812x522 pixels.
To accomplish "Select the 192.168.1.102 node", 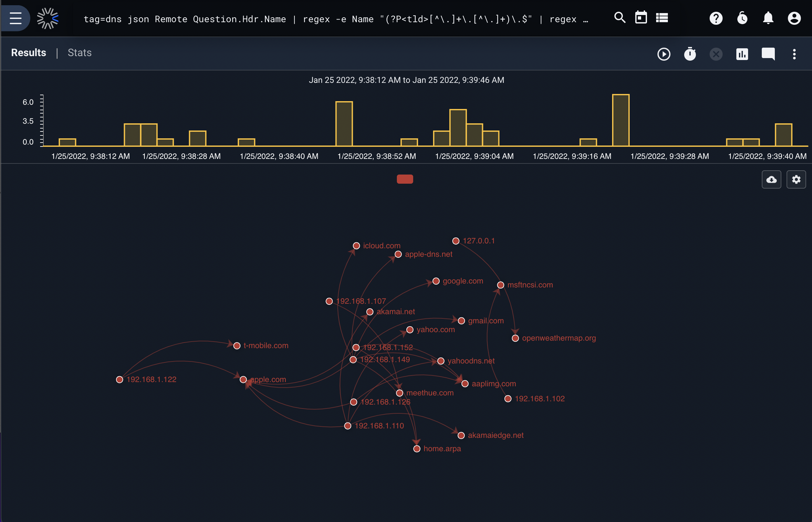I will click(508, 399).
